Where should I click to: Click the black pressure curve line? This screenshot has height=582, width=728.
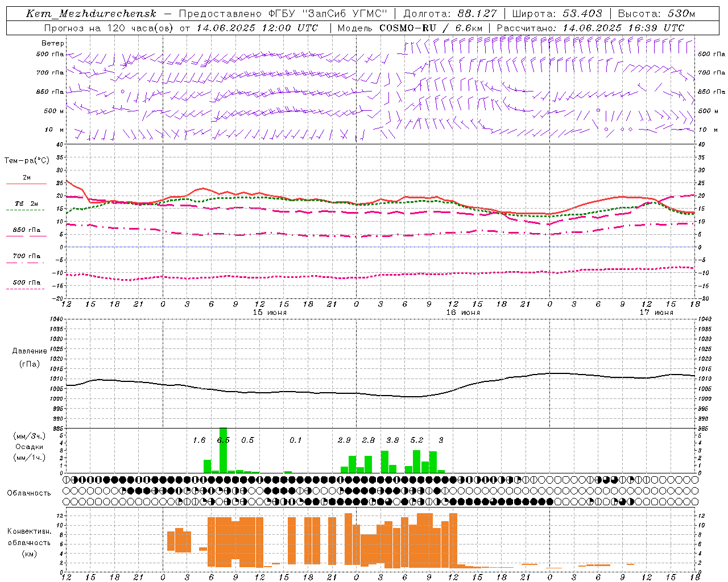coord(380,395)
